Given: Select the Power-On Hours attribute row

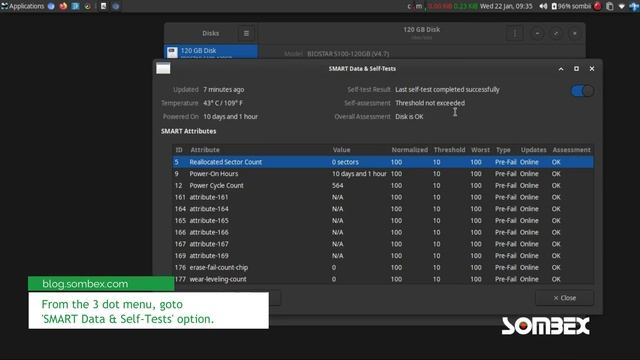Looking at the screenshot, I should click(383, 174).
